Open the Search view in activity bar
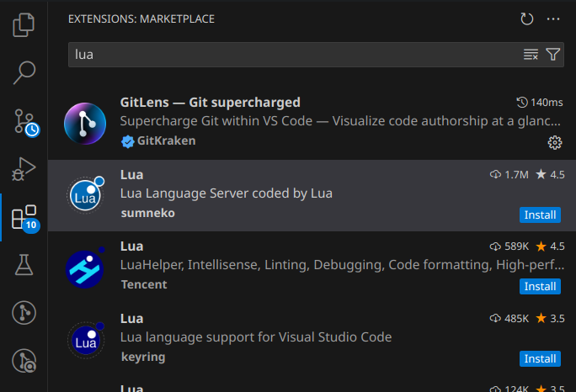The height and width of the screenshot is (392, 576). [24, 72]
